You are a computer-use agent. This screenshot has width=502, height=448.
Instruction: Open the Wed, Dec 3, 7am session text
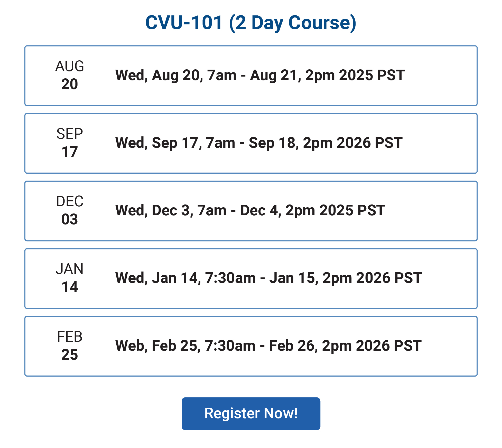pyautogui.click(x=250, y=210)
